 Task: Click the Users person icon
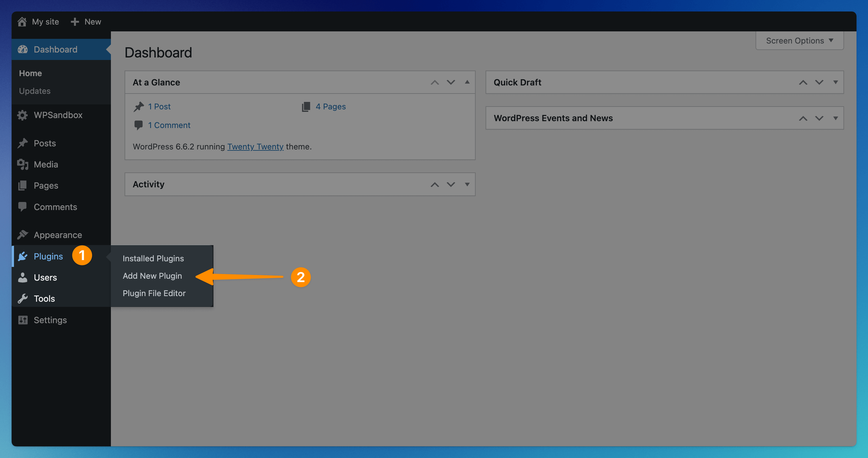click(x=23, y=277)
